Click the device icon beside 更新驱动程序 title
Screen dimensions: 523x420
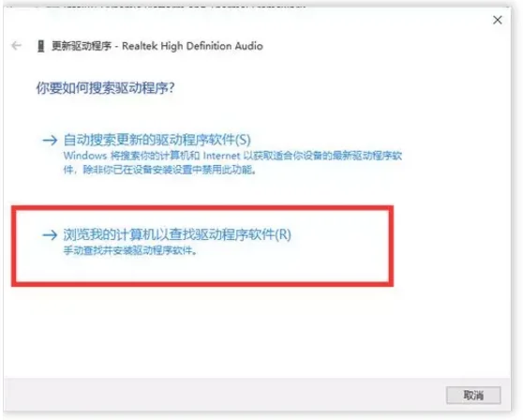click(41, 46)
